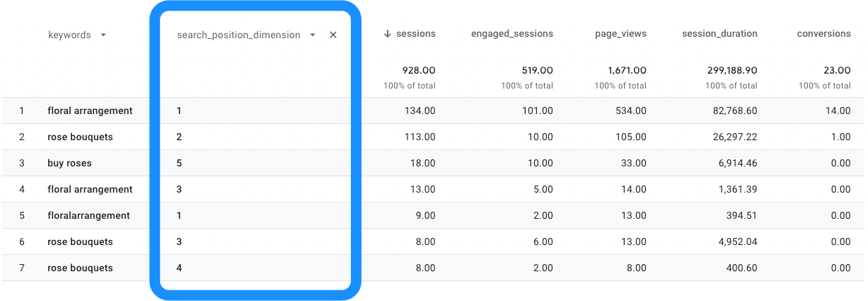Select floralarrangement keyword in row 5
Image resolution: width=868 pixels, height=301 pixels.
[88, 215]
